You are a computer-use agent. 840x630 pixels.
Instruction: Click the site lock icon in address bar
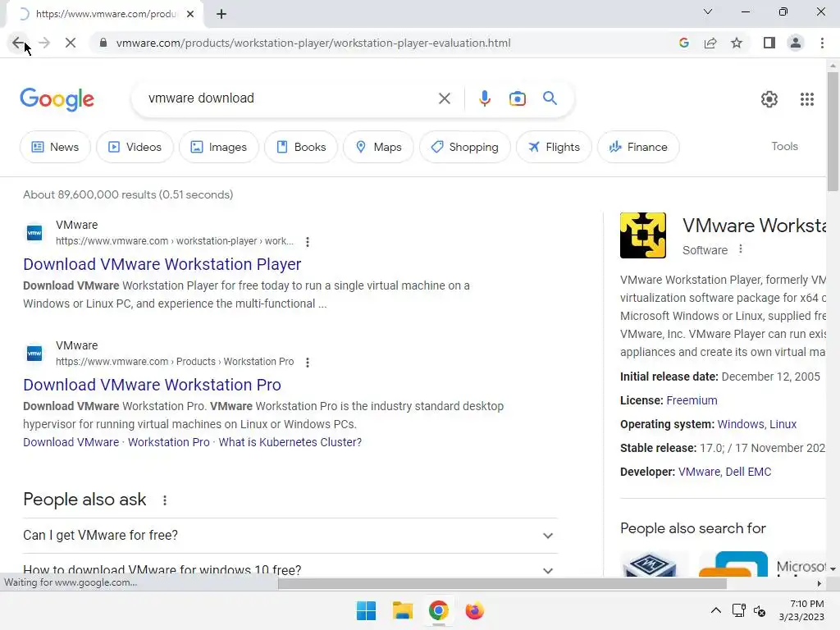pos(103,43)
